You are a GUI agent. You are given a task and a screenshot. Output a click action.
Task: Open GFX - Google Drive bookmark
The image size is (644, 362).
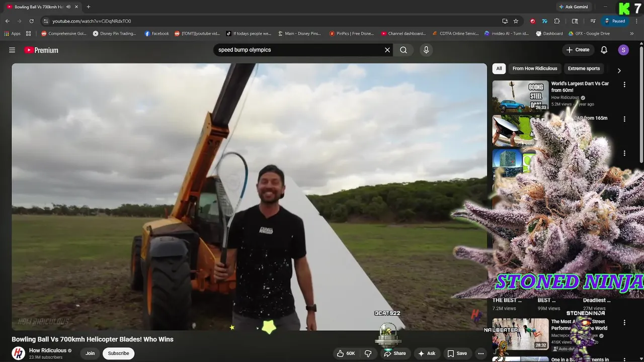point(589,34)
